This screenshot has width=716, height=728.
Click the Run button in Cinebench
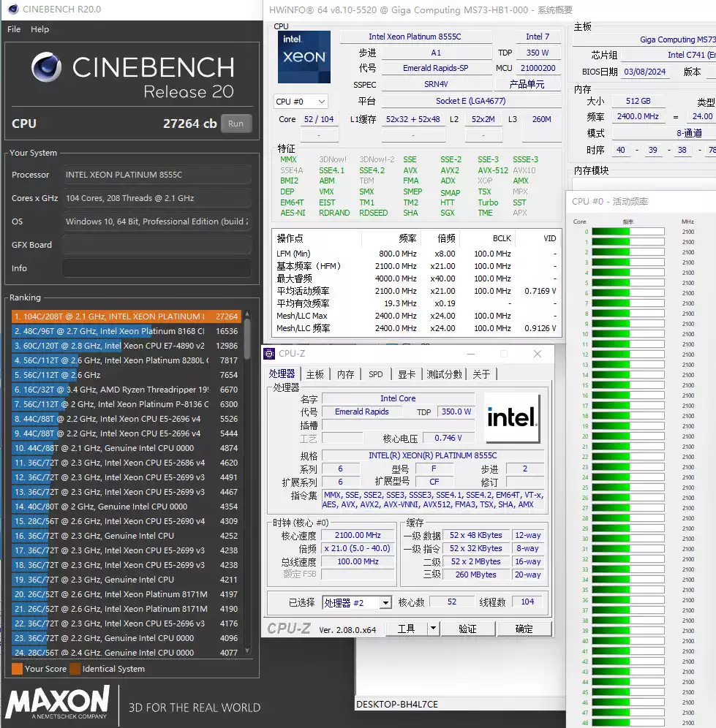click(235, 124)
